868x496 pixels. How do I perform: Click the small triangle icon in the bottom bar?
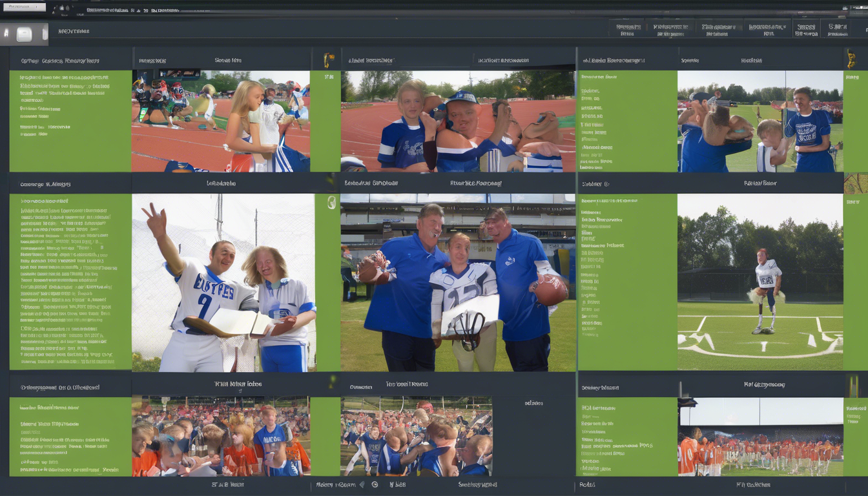tap(362, 484)
